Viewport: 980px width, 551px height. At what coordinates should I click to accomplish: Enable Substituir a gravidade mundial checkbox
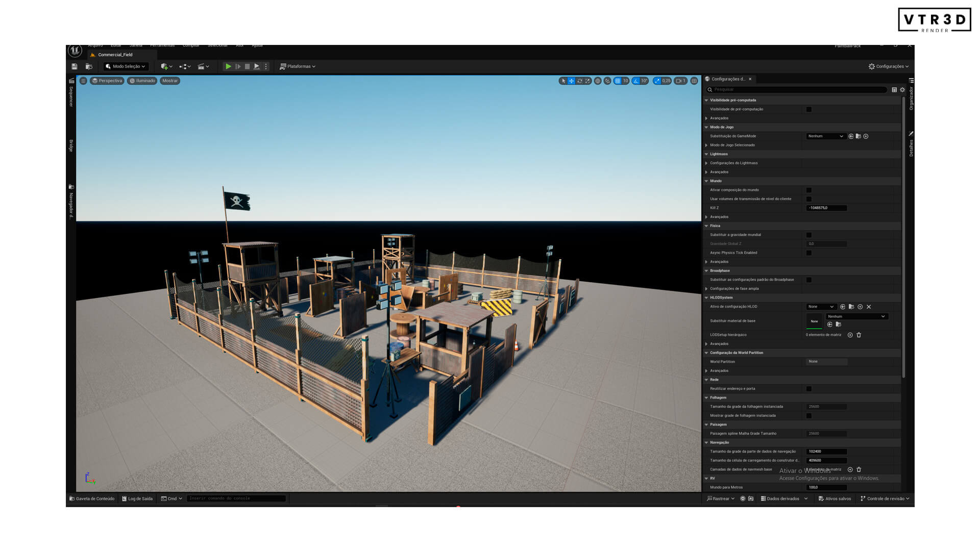tap(809, 235)
